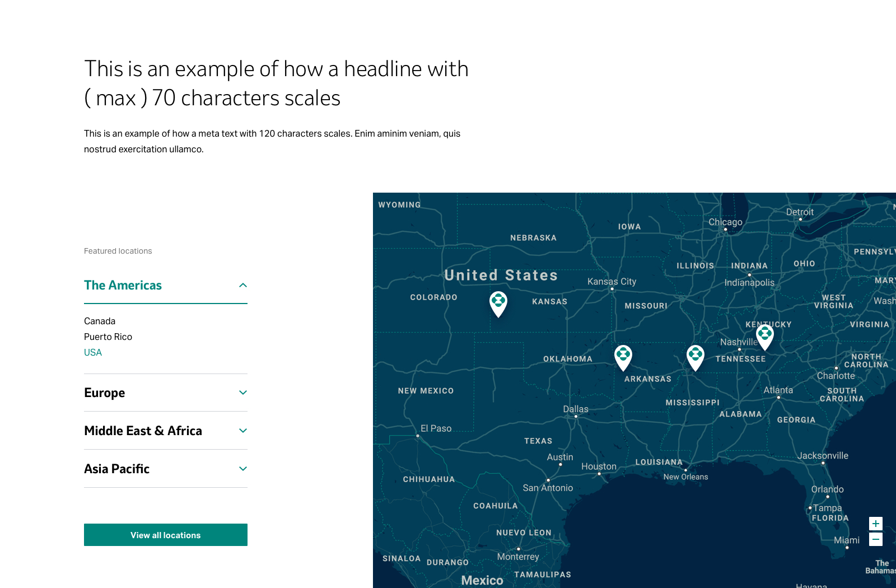Zoom out with the minus button
This screenshot has height=588, width=896.
point(876,539)
